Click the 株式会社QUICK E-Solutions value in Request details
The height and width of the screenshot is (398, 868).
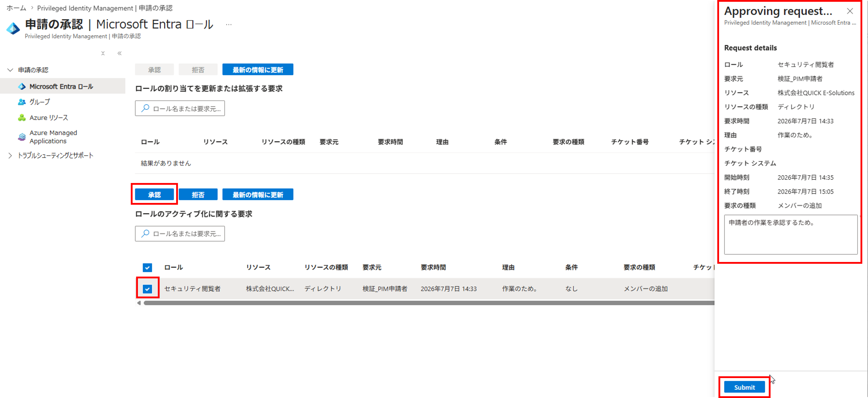tap(816, 93)
